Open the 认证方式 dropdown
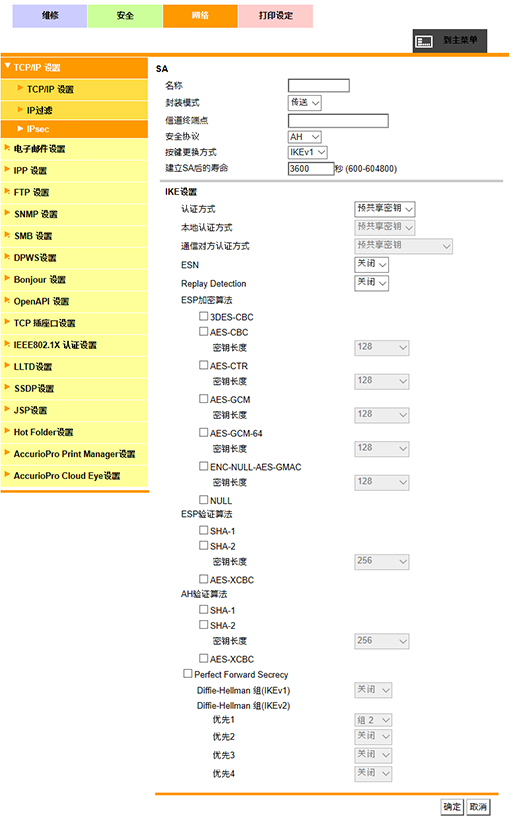517x823 pixels. tap(385, 209)
